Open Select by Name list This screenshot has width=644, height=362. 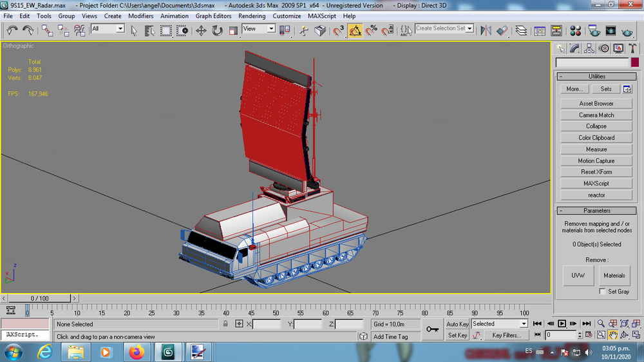(x=149, y=30)
